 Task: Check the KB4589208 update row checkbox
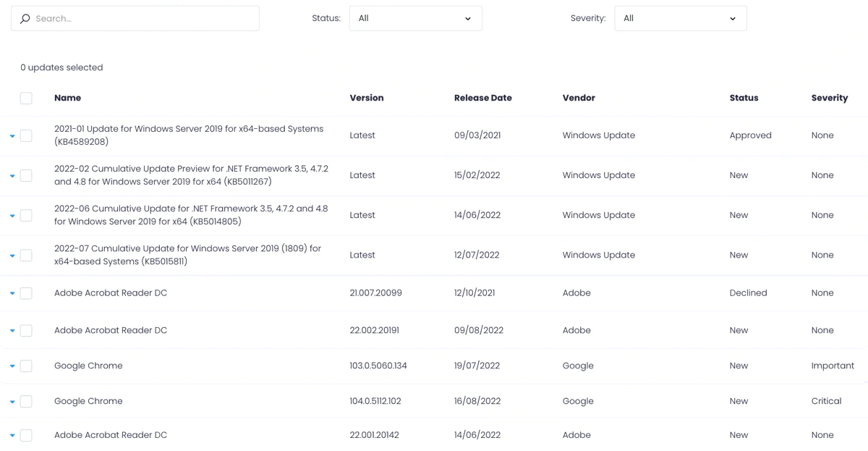pyautogui.click(x=26, y=135)
